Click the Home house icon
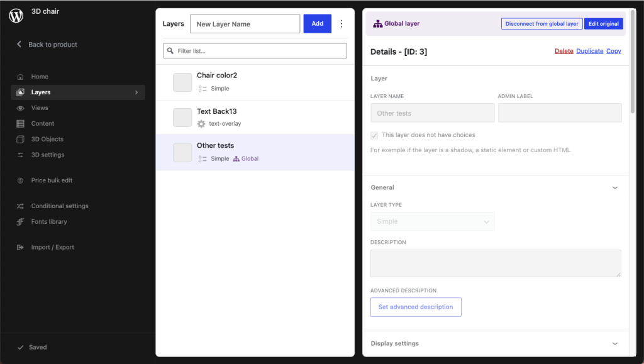This screenshot has width=644, height=364. [20, 77]
